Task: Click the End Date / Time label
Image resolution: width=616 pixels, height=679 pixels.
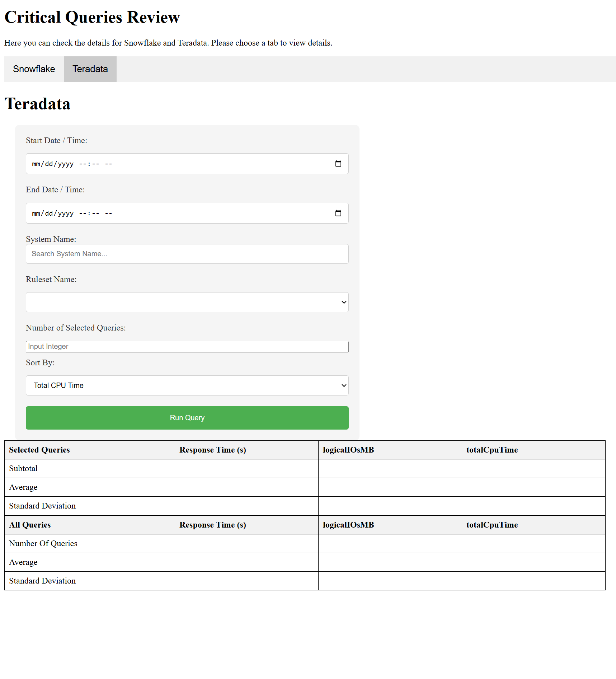Action: point(55,189)
